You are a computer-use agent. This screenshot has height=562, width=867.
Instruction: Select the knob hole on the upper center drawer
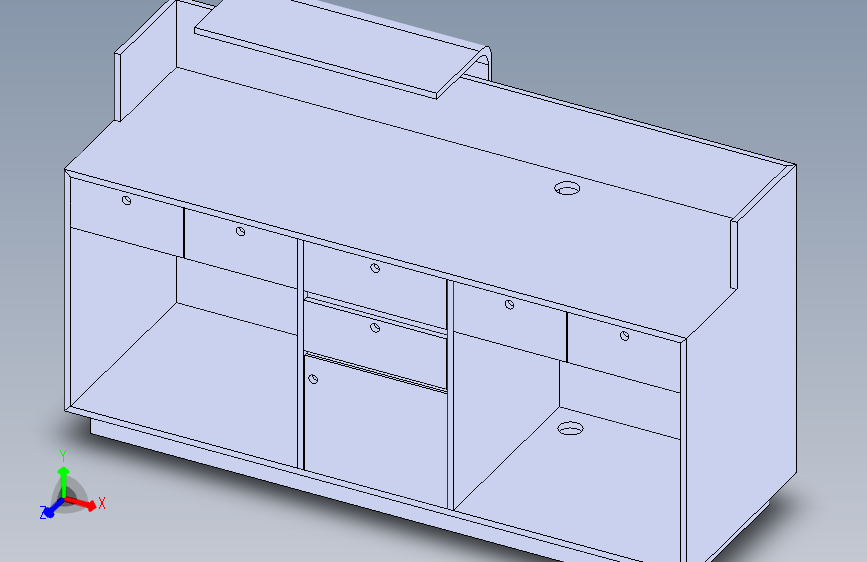click(x=375, y=268)
